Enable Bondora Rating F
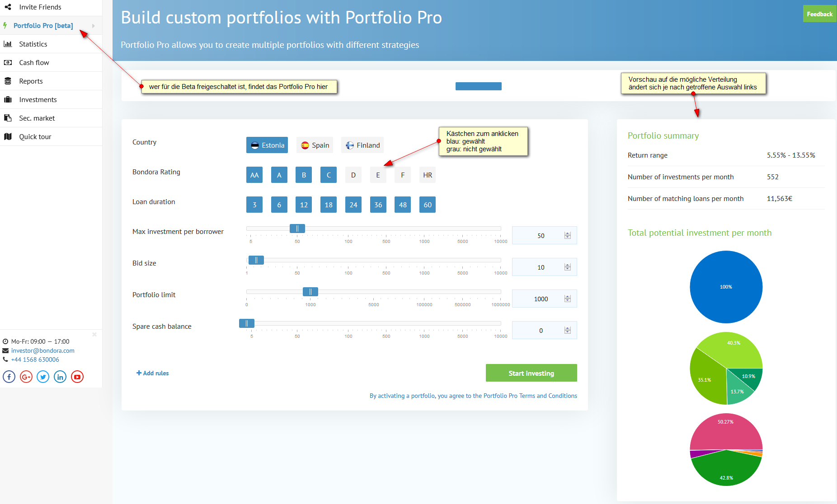This screenshot has width=837, height=504. coord(403,175)
